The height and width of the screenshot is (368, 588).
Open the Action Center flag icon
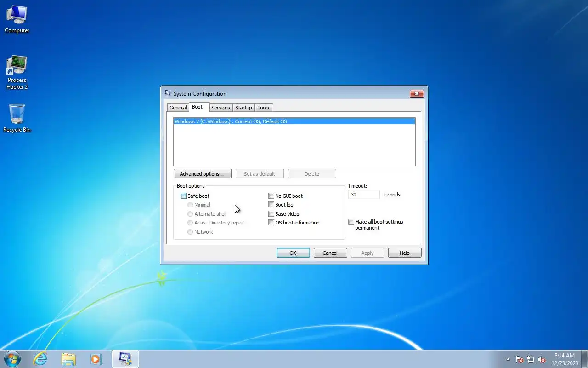coord(520,359)
